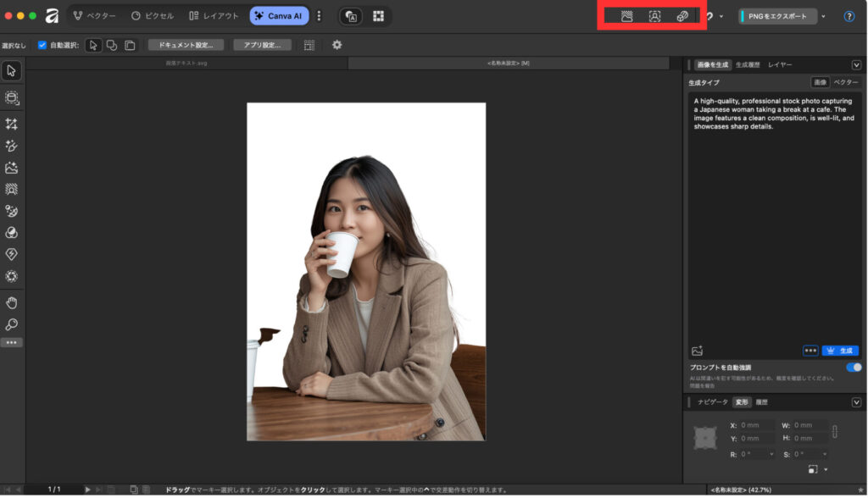The width and height of the screenshot is (868, 498).
Task: Switch to the レイヤー tab
Action: 780,65
